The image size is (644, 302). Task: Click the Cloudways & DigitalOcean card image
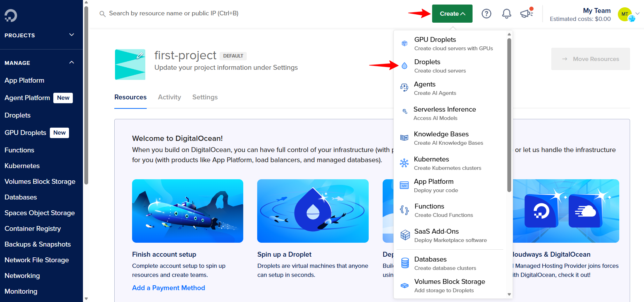566,211
